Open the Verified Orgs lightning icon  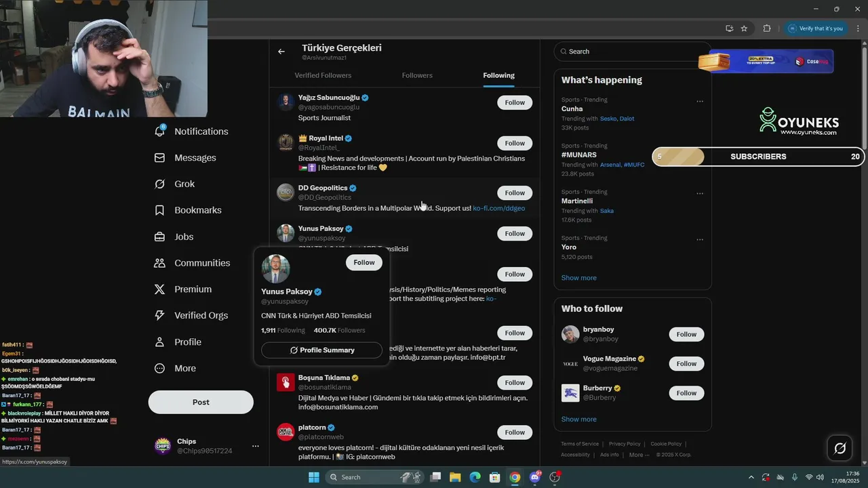tap(159, 315)
